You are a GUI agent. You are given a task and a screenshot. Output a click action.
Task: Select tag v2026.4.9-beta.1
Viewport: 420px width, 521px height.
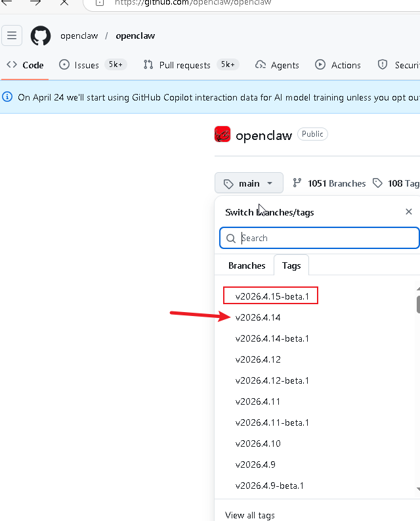coord(269,486)
